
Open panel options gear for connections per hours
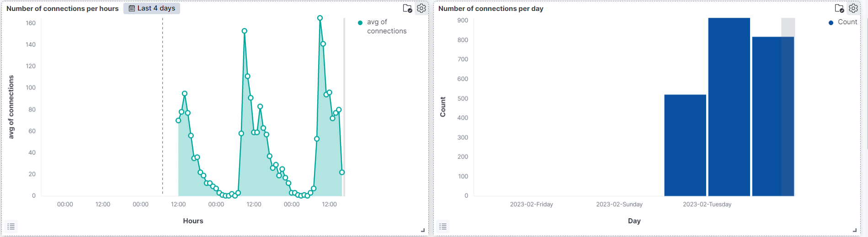coord(421,8)
